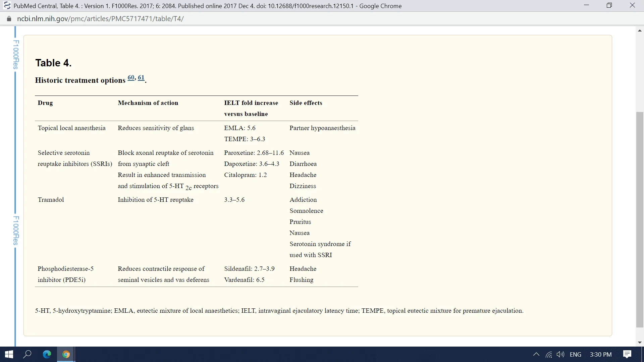
Task: Click page scrollbar up arrow
Action: click(640, 31)
